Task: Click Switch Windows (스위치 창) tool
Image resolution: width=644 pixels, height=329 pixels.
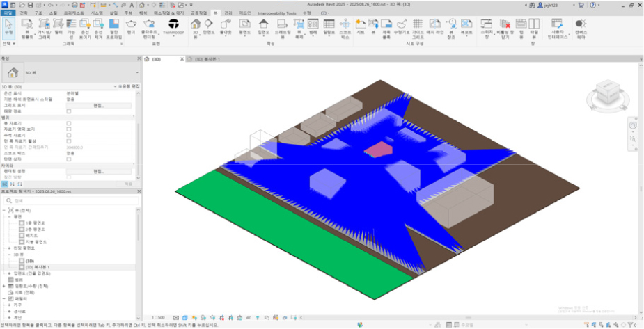Action: point(486,29)
